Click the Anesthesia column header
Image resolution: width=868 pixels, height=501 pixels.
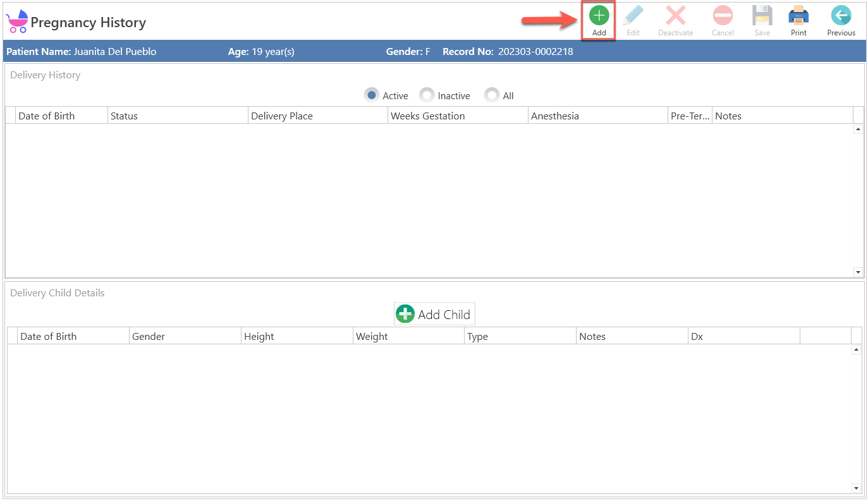point(598,116)
